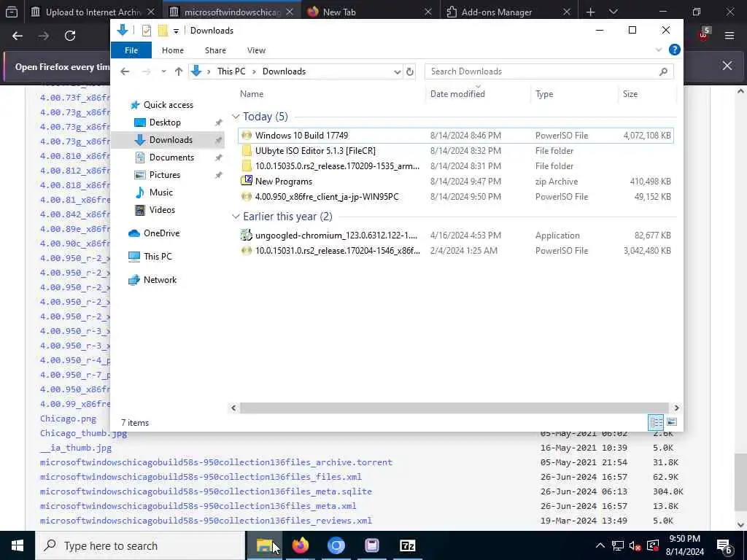Click the scroll right arrow of file list
This screenshot has height=560, width=747.
coord(676,408)
